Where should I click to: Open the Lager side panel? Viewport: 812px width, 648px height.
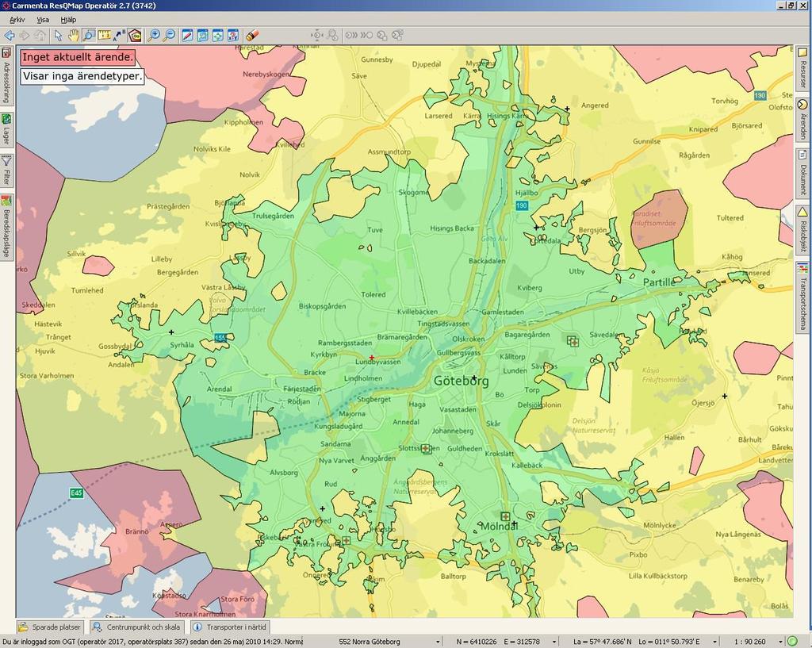pyautogui.click(x=6, y=129)
